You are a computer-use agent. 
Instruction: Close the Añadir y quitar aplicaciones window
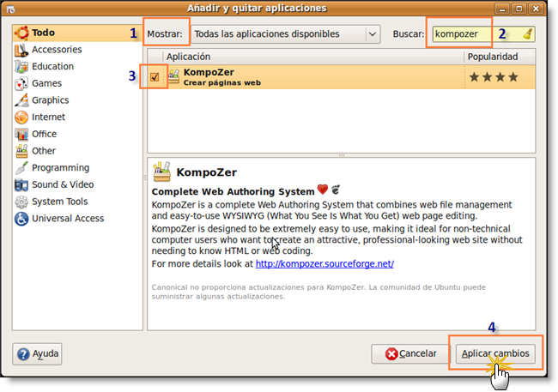coord(536,9)
